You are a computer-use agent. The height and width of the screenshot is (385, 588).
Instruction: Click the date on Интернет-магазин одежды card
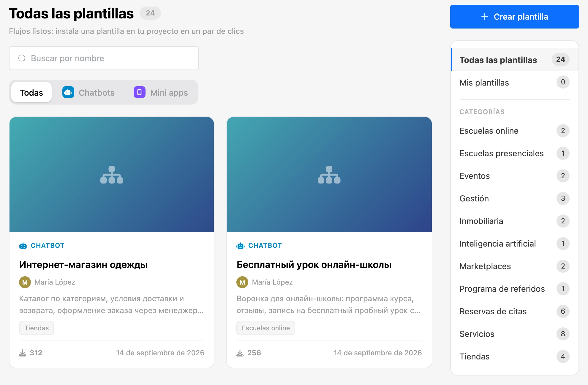[160, 353]
